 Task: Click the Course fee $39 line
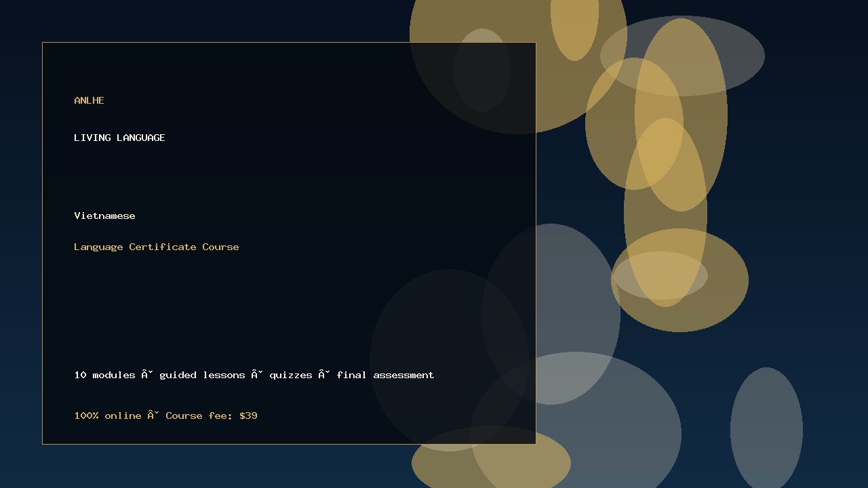coord(165,415)
